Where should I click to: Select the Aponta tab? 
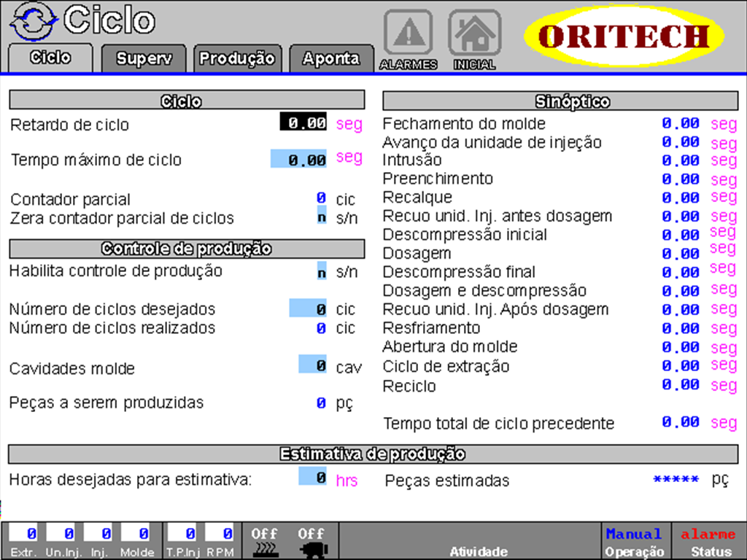click(331, 58)
